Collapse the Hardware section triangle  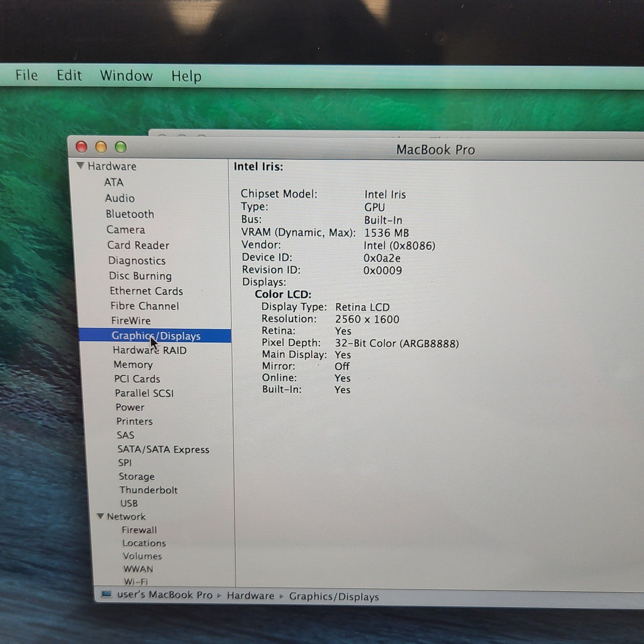pos(80,166)
